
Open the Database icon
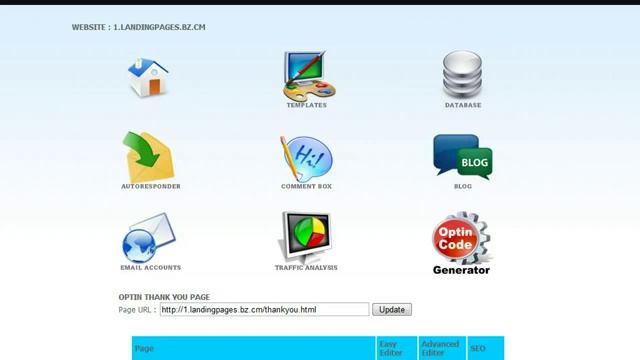[462, 74]
